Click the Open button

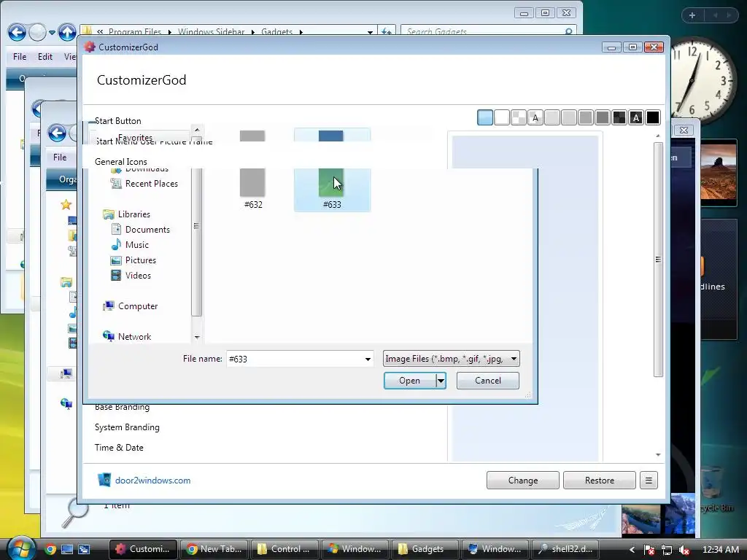(410, 381)
